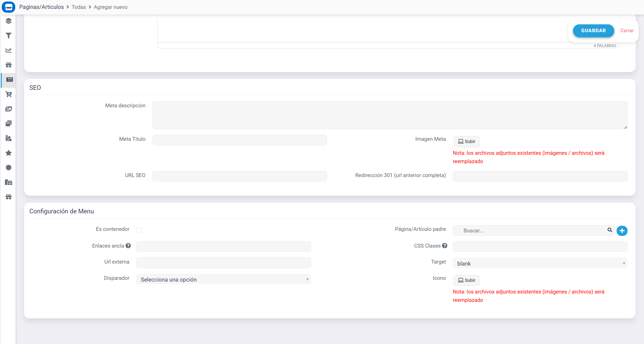Viewport: 644px width, 344px height.
Task: Click the 4 PALABRAS word count text
Action: [x=605, y=46]
